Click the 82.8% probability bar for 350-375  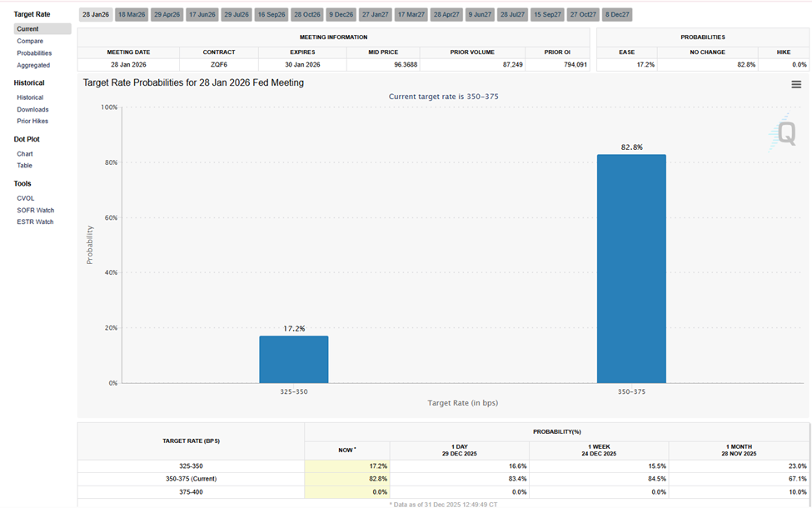pos(631,266)
